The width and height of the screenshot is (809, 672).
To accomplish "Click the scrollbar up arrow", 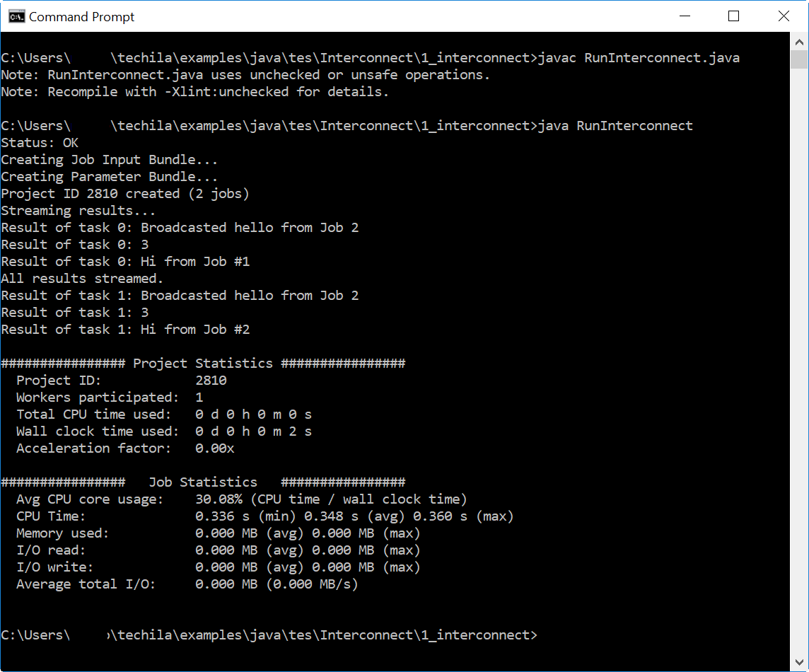I will coord(799,41).
